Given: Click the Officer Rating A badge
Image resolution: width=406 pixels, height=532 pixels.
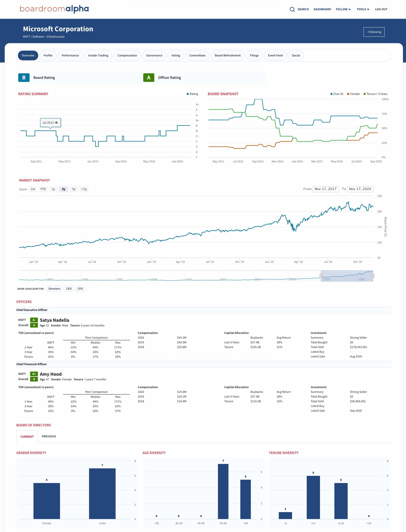Looking at the screenshot, I should (149, 78).
